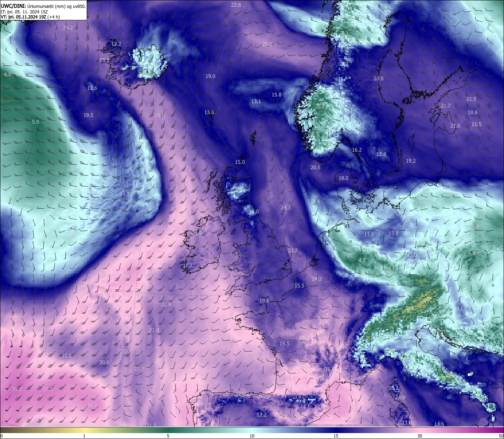Image resolution: width=504 pixels, height=439 pixels.
Task: Click the '23.9' value near Iceland
Action: point(104,60)
